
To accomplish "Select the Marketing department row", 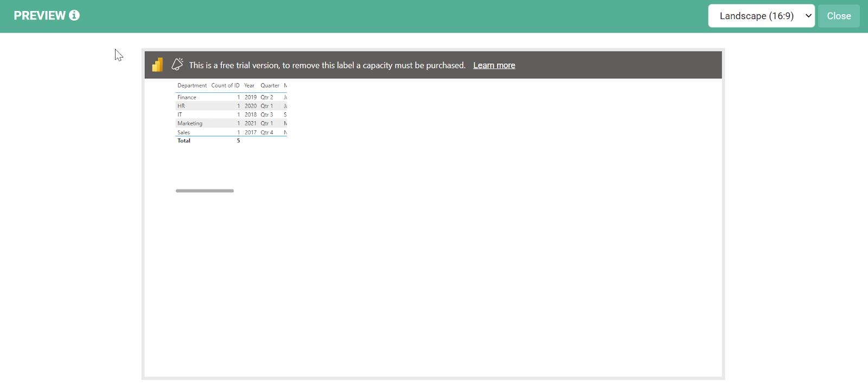I will coord(190,124).
